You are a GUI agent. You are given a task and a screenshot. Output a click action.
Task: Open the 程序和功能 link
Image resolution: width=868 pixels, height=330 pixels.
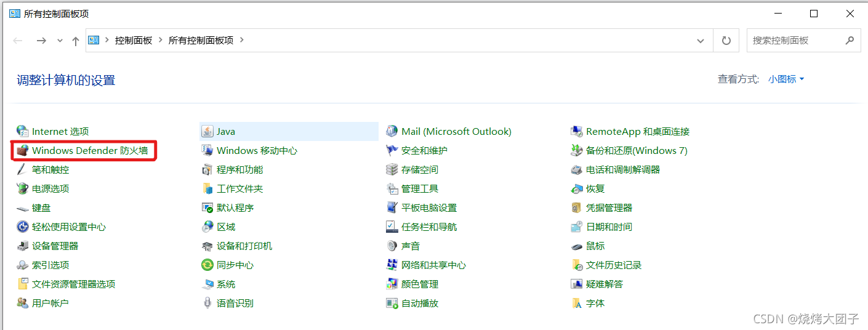239,170
